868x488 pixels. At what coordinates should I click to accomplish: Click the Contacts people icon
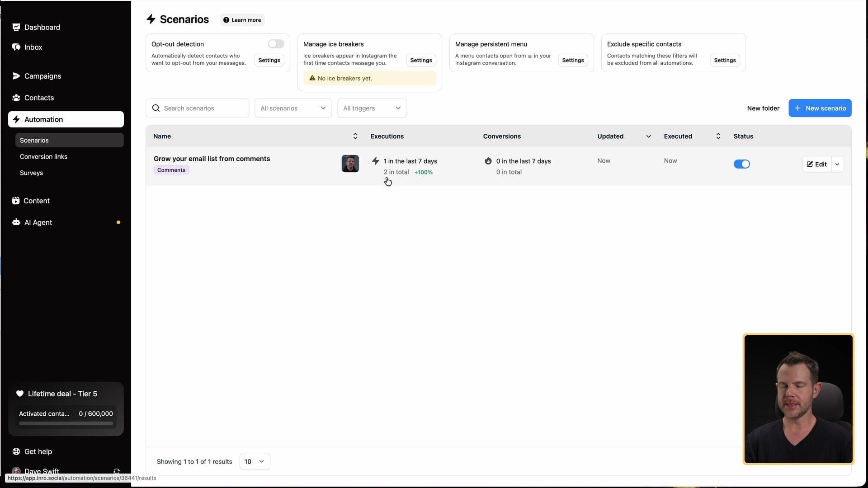(16, 98)
